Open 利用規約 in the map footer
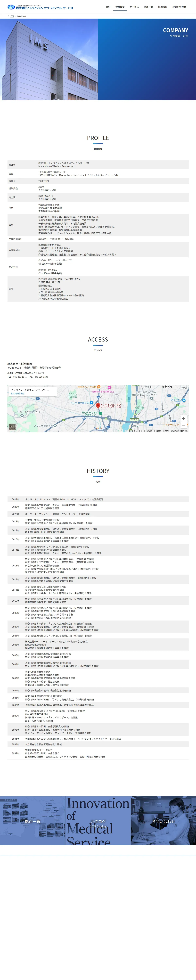This screenshot has height=980, width=196. coord(166,431)
